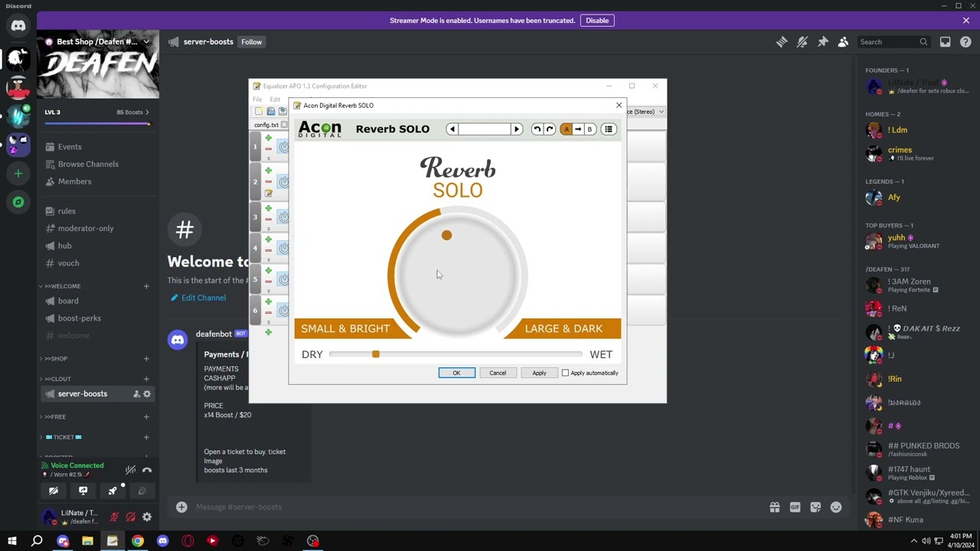The image size is (980, 551).
Task: Click the redo arrow in Reverb SOLO
Action: tap(550, 129)
